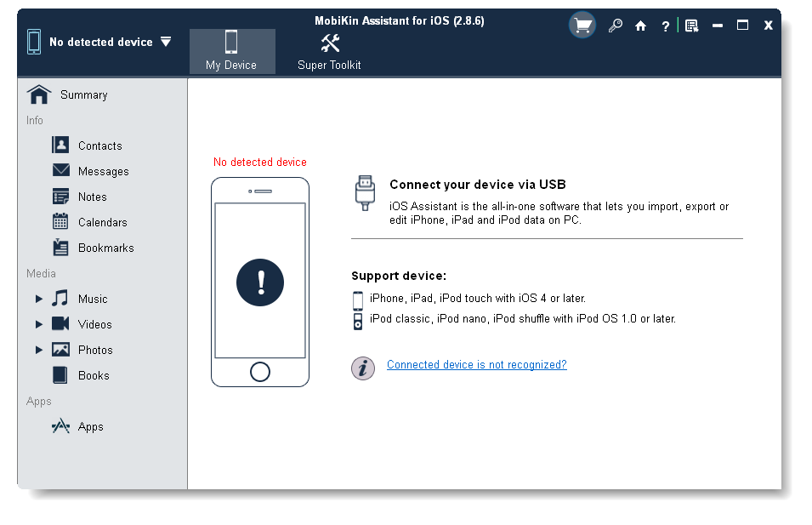812x525 pixels.
Task: Open the No detected device dropdown
Action: pos(167,41)
